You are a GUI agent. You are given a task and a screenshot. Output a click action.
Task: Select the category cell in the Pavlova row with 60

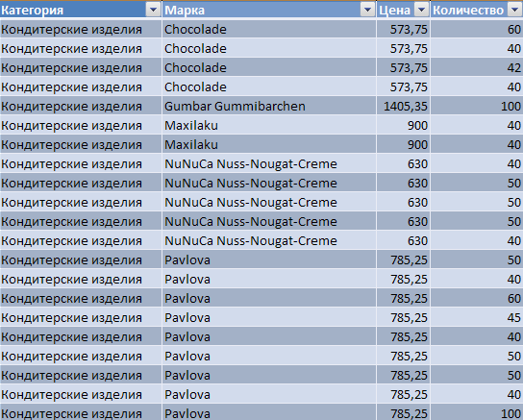(x=81, y=298)
